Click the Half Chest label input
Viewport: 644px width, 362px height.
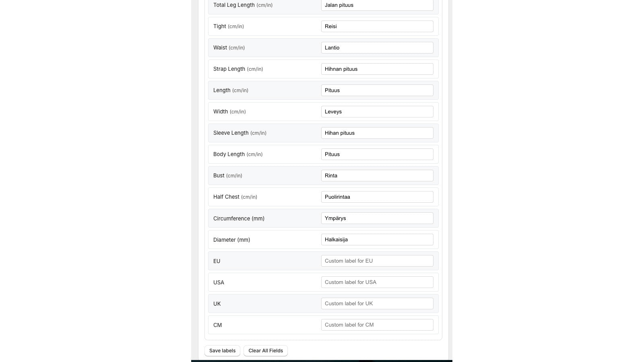pyautogui.click(x=377, y=197)
